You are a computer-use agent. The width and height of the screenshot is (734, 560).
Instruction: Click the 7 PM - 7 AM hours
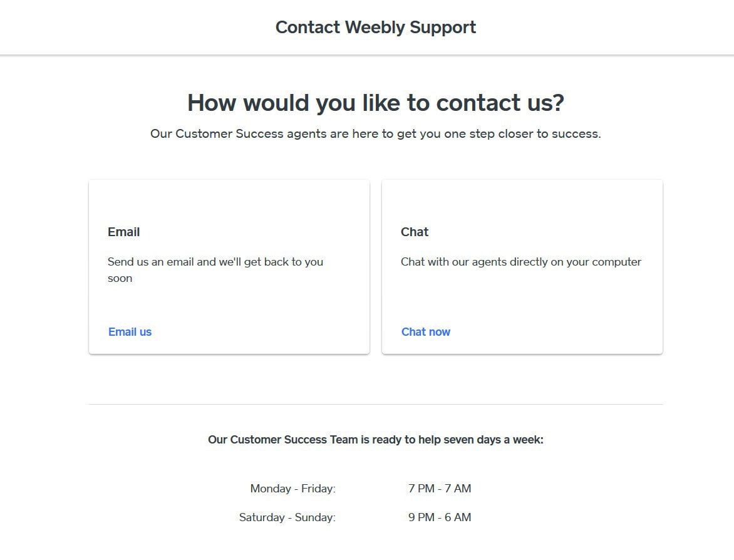[439, 489]
